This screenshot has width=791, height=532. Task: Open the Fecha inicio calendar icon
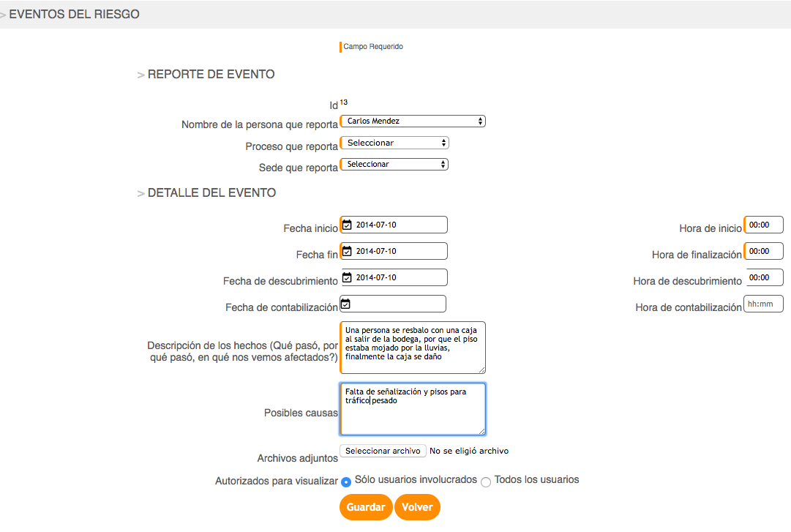[x=347, y=225]
